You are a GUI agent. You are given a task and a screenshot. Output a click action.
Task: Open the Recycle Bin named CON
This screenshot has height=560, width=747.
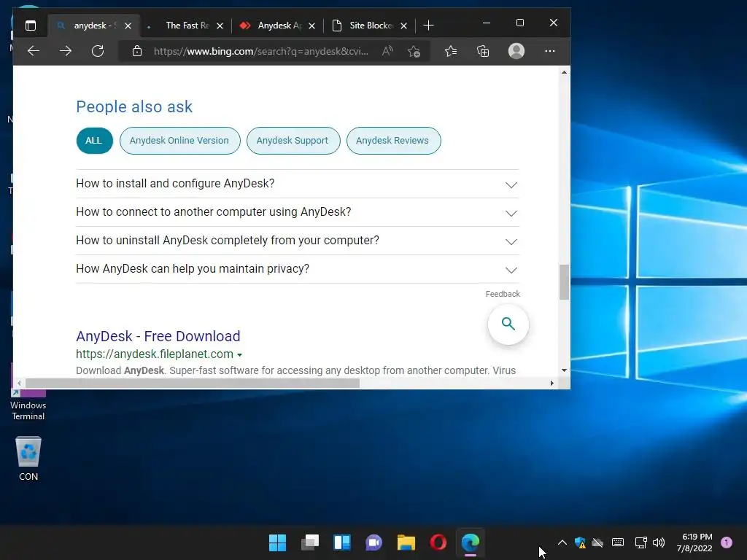(x=28, y=458)
